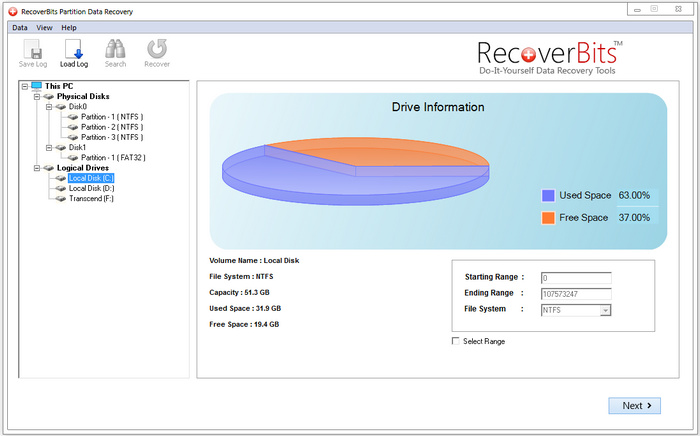Collapse the Physical Disks tree node
The height and width of the screenshot is (436, 700).
pyautogui.click(x=36, y=97)
